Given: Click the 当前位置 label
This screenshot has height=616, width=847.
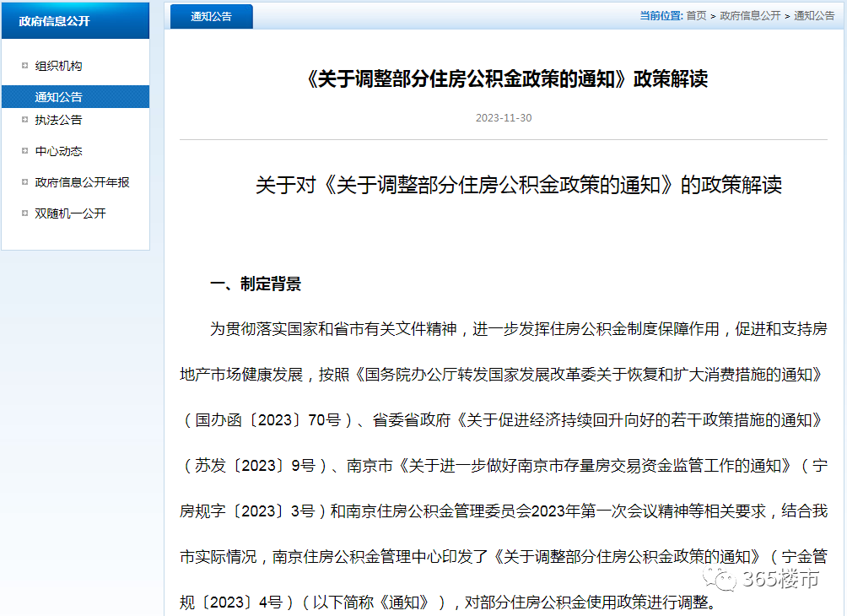Looking at the screenshot, I should pyautogui.click(x=661, y=16).
